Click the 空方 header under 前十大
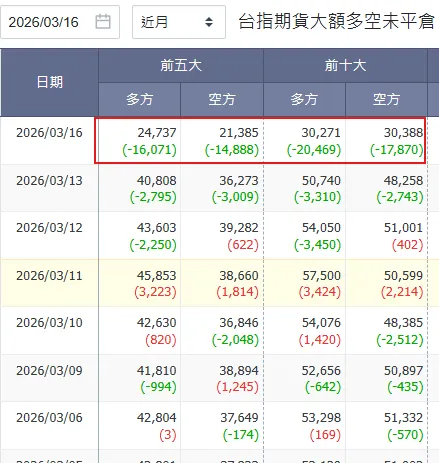The width and height of the screenshot is (439, 463). (x=386, y=99)
